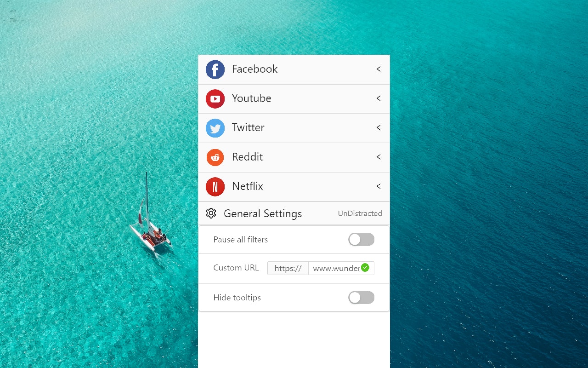
Task: Click the Reddit alien icon
Action: [215, 158]
